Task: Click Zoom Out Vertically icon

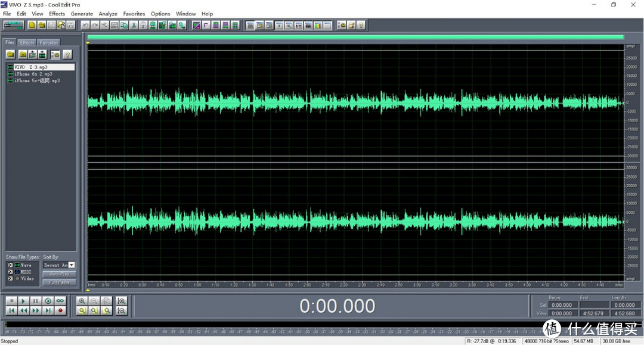Action: point(122,310)
